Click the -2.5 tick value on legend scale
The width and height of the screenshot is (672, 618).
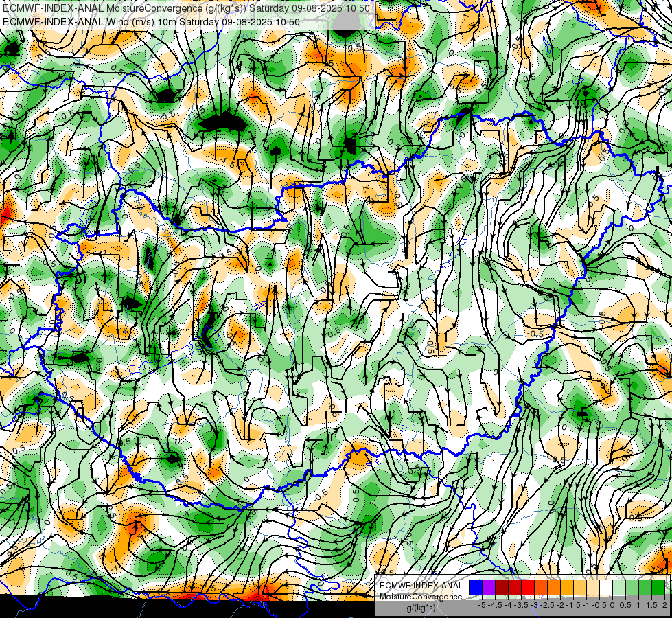click(x=547, y=605)
